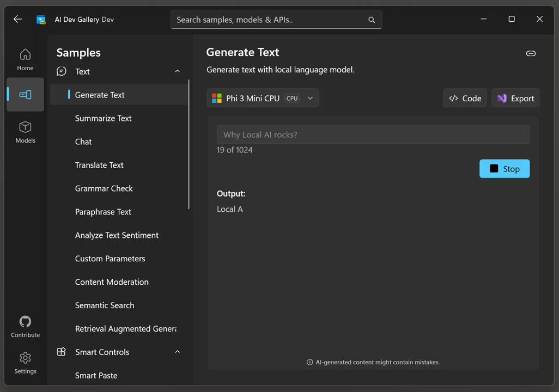Click the 'AI Dev Gallery Dev' window title
Image resolution: width=559 pixels, height=392 pixels.
pos(84,20)
